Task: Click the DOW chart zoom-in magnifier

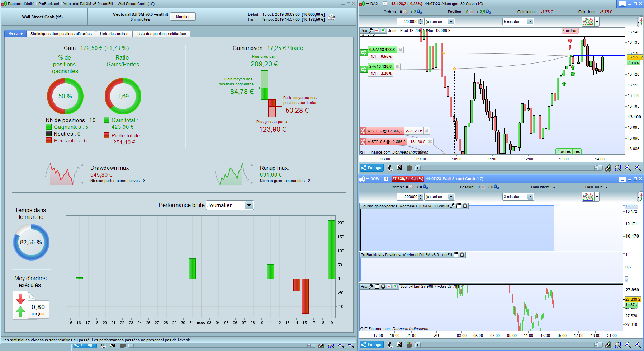Action: click(638, 345)
